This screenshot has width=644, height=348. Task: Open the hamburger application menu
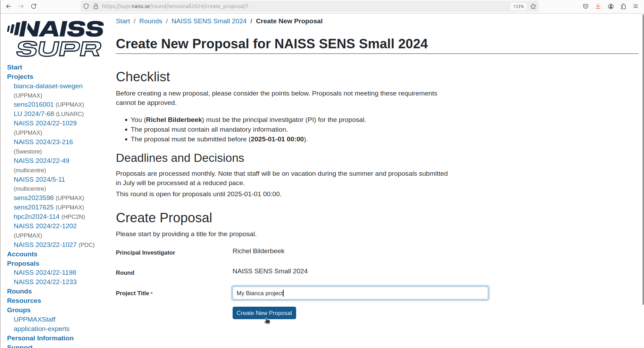[x=636, y=6]
